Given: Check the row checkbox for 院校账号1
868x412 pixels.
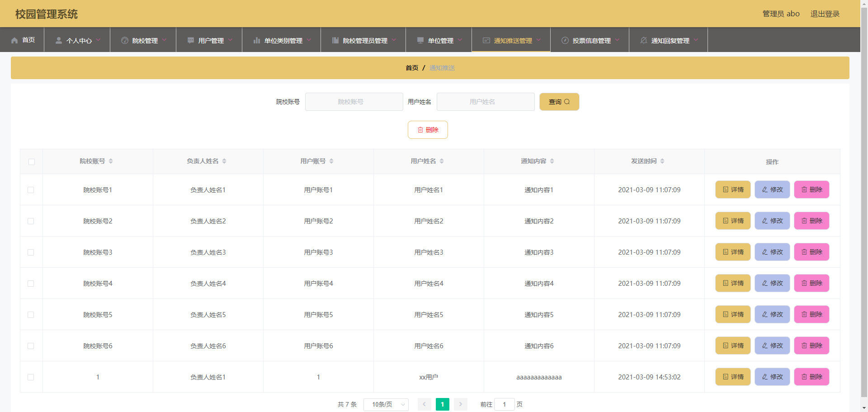Looking at the screenshot, I should tap(31, 190).
